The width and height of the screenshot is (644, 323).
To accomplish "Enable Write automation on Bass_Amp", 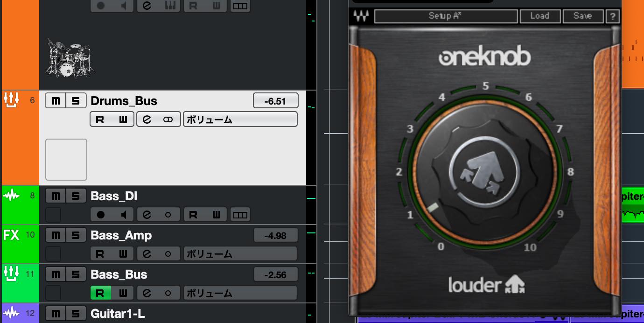I will (x=123, y=254).
